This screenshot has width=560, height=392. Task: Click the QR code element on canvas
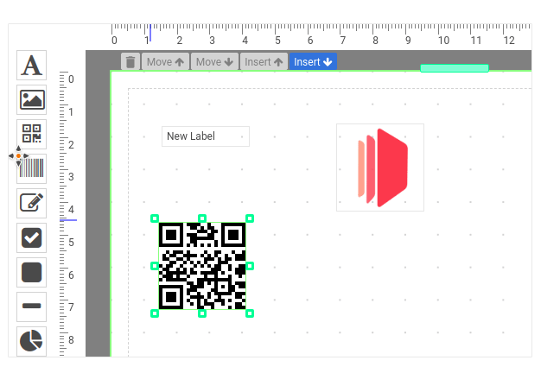click(x=202, y=266)
